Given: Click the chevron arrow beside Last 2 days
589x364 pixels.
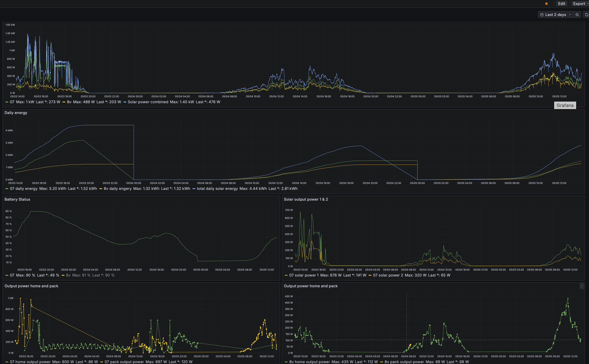Looking at the screenshot, I should click(x=570, y=15).
